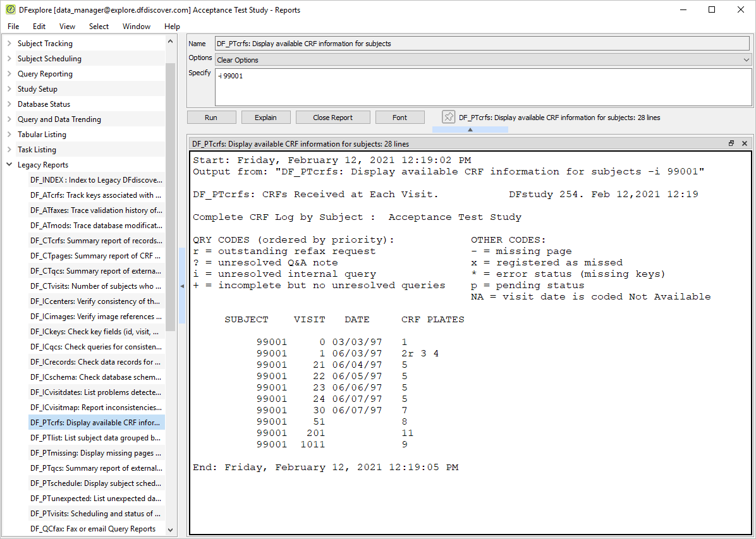Viewport: 756px width, 539px height.
Task: Close the report output panel with X
Action: click(x=745, y=143)
